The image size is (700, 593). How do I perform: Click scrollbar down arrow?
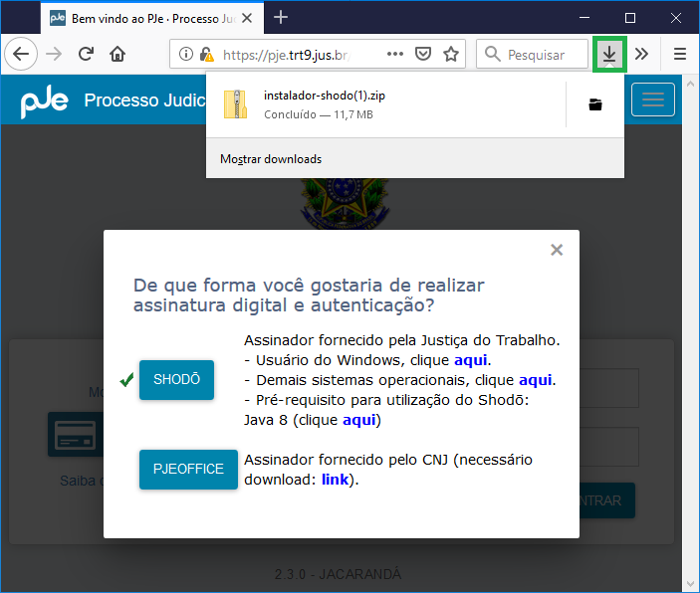coord(691,583)
